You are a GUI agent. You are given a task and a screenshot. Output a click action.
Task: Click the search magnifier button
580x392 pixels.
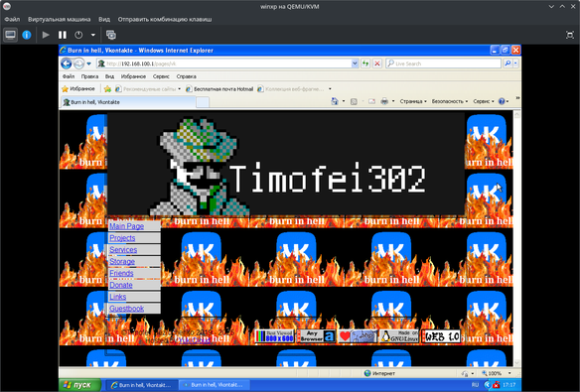(507, 64)
